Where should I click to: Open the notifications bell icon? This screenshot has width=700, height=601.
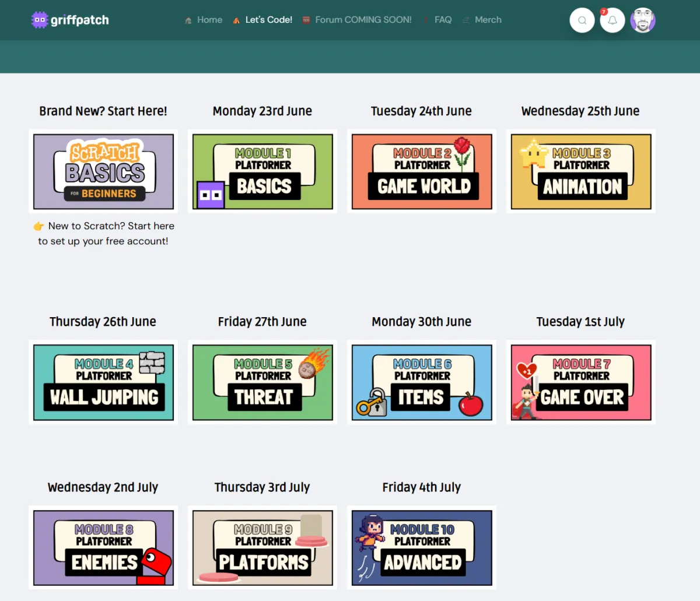[612, 20]
